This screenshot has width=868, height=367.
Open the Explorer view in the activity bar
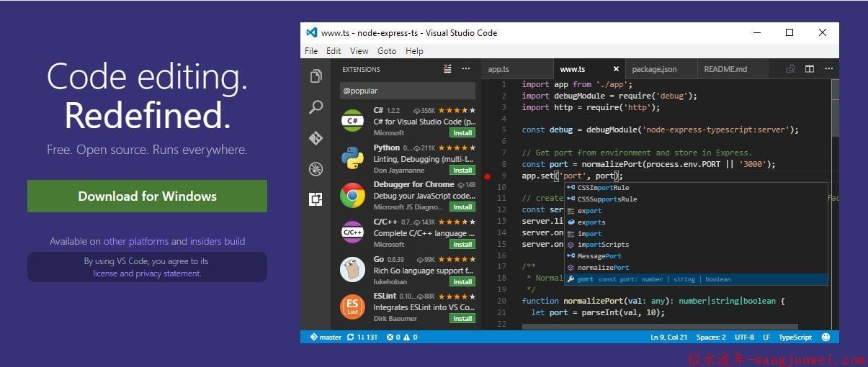point(316,76)
